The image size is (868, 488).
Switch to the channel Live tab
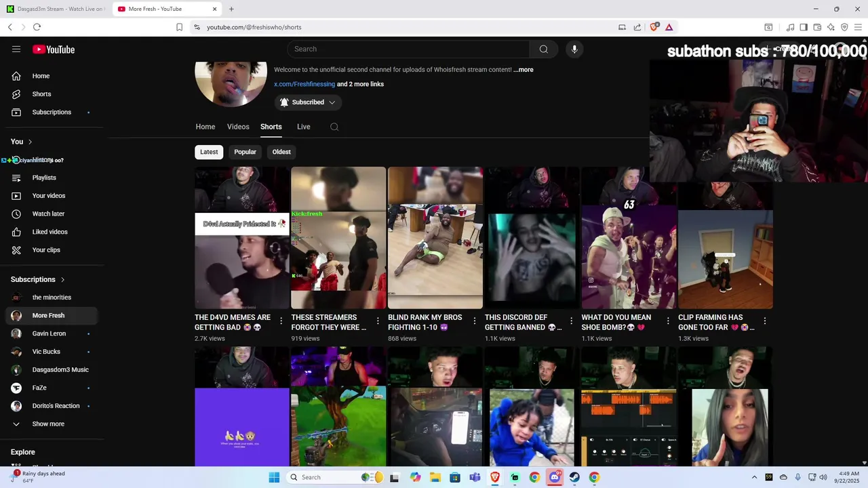click(x=303, y=127)
